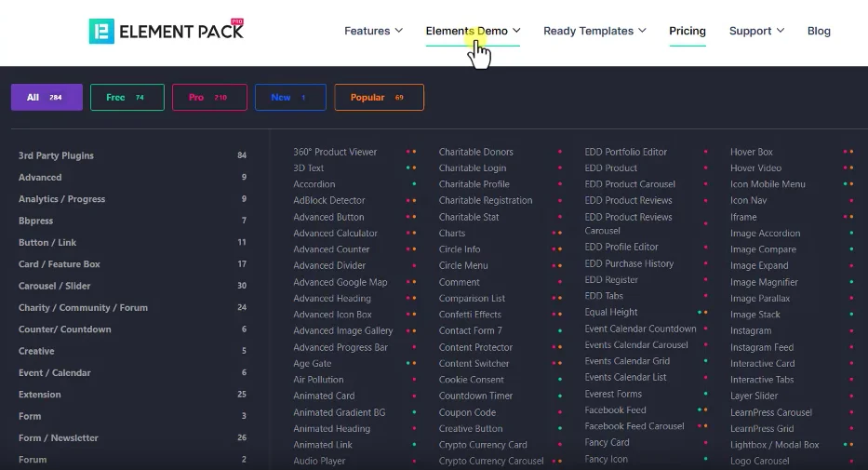
Task: Click Advanced Image Gallery link
Action: [342, 330]
